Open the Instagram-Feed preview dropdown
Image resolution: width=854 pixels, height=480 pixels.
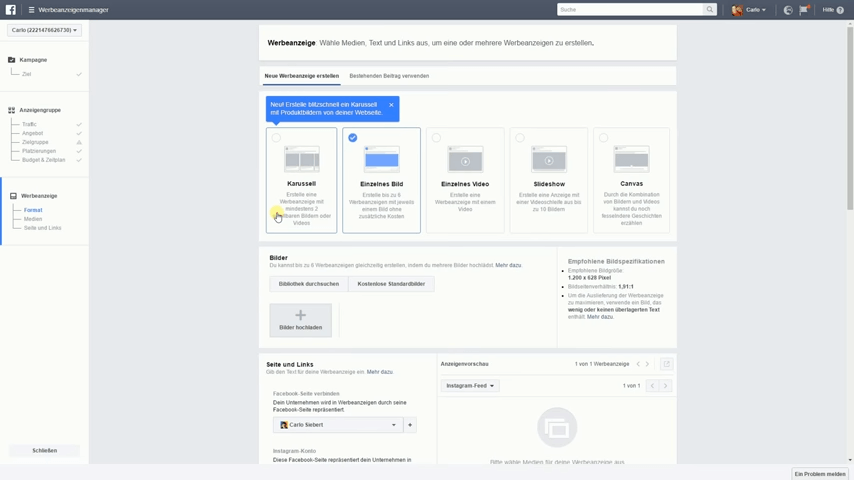(x=470, y=386)
